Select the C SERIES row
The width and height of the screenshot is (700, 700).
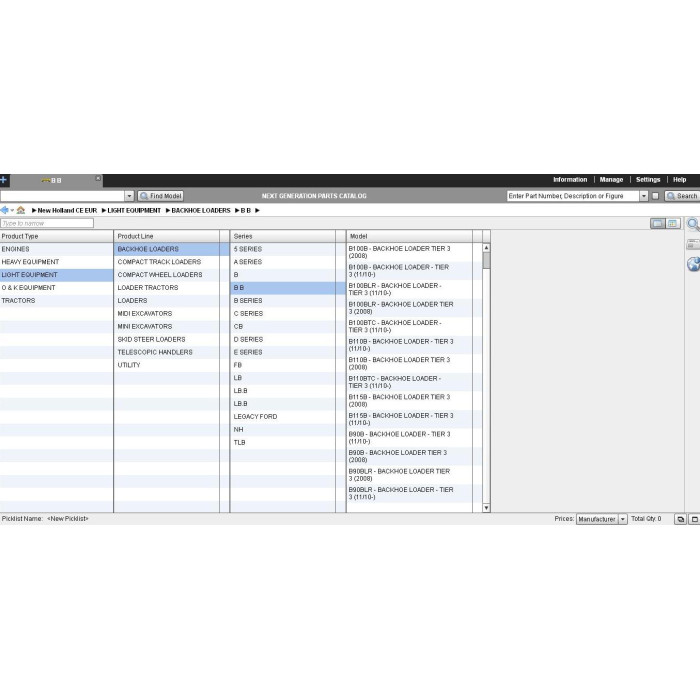[283, 314]
